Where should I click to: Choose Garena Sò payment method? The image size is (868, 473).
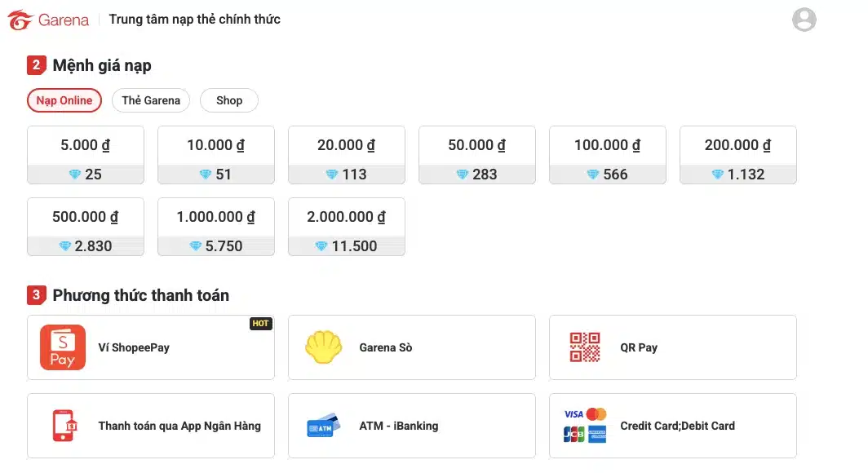click(412, 347)
